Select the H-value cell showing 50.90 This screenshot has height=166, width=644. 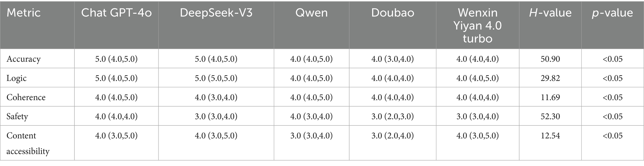550,59
